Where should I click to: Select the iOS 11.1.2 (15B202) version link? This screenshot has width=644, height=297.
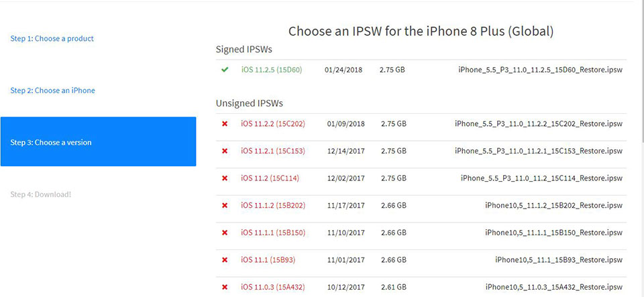click(x=272, y=205)
